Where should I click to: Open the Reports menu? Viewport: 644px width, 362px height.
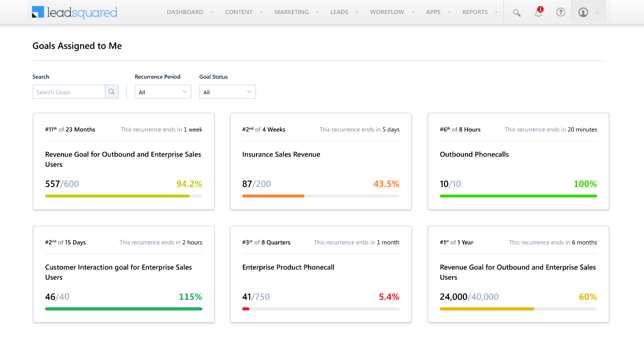[x=475, y=12]
